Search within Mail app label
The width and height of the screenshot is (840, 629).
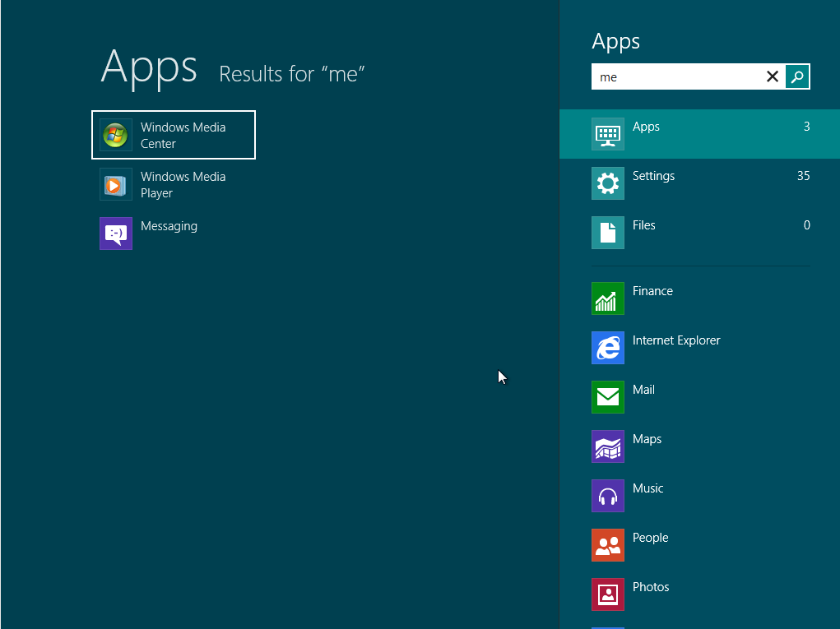click(643, 390)
